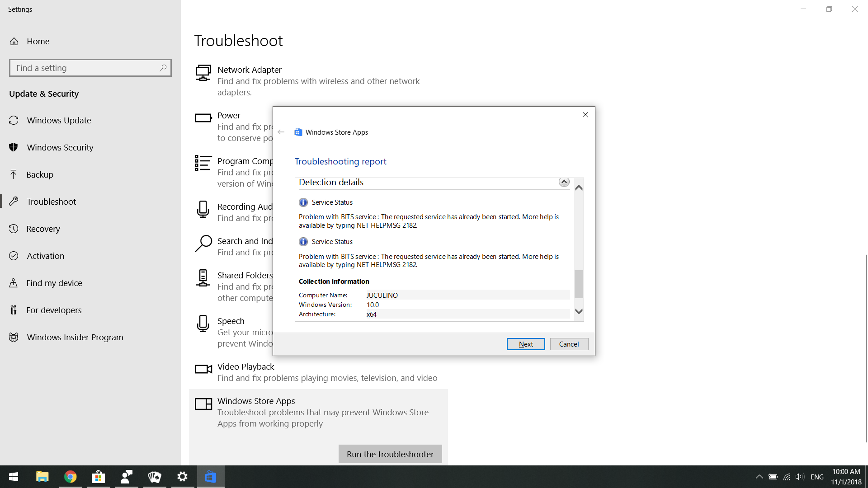Click the Windows Update sync icon
868x488 pixels.
pos(14,120)
